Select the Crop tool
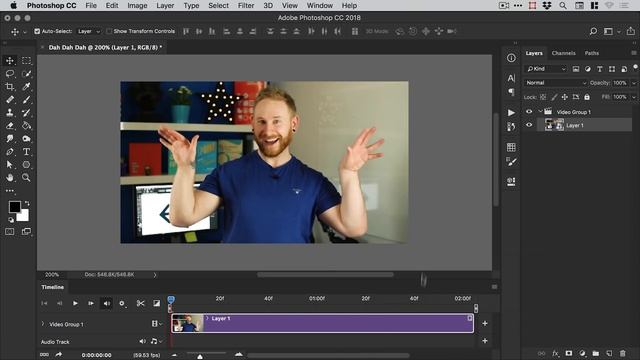The width and height of the screenshot is (640, 360). (10, 87)
